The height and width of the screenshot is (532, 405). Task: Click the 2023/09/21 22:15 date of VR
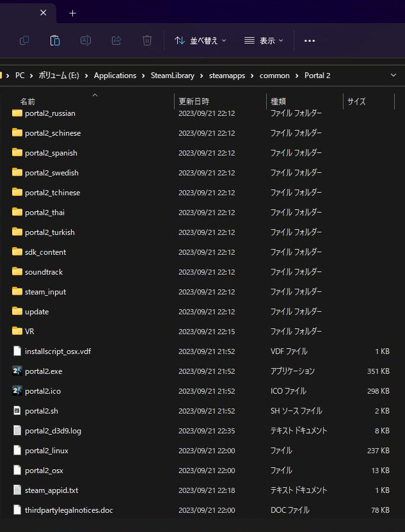click(x=207, y=332)
